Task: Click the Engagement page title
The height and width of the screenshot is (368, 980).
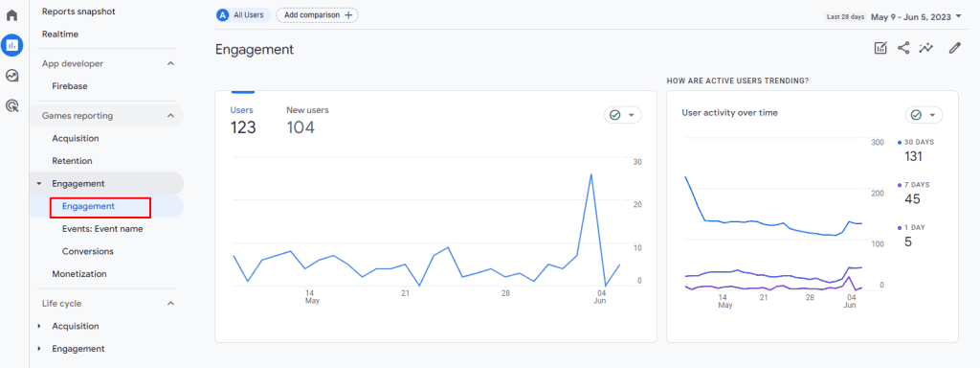Action: click(x=255, y=50)
